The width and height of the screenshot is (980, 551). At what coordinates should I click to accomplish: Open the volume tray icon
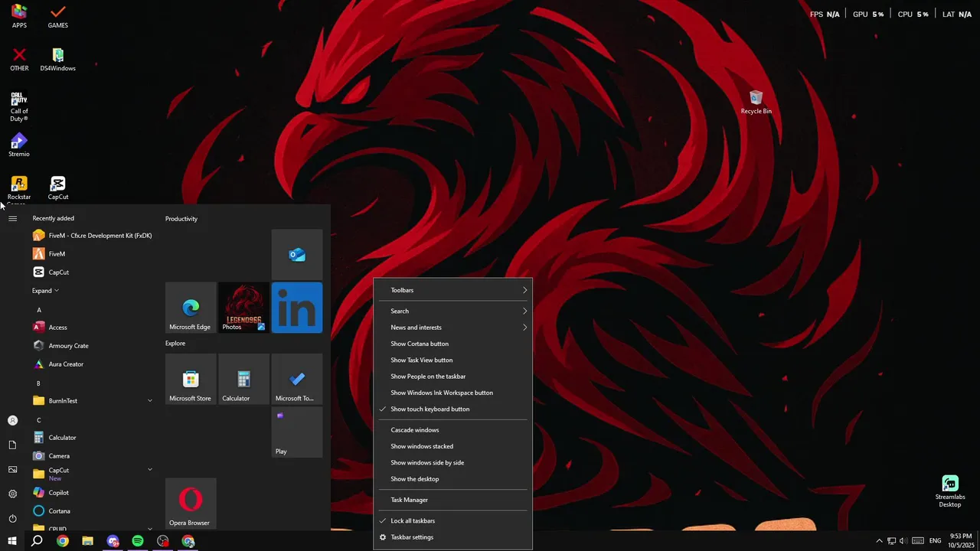point(904,541)
